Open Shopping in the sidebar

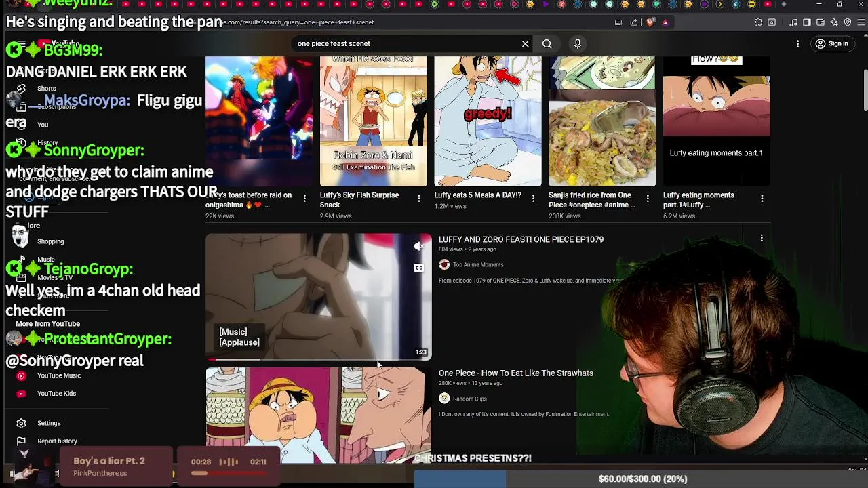coord(51,241)
